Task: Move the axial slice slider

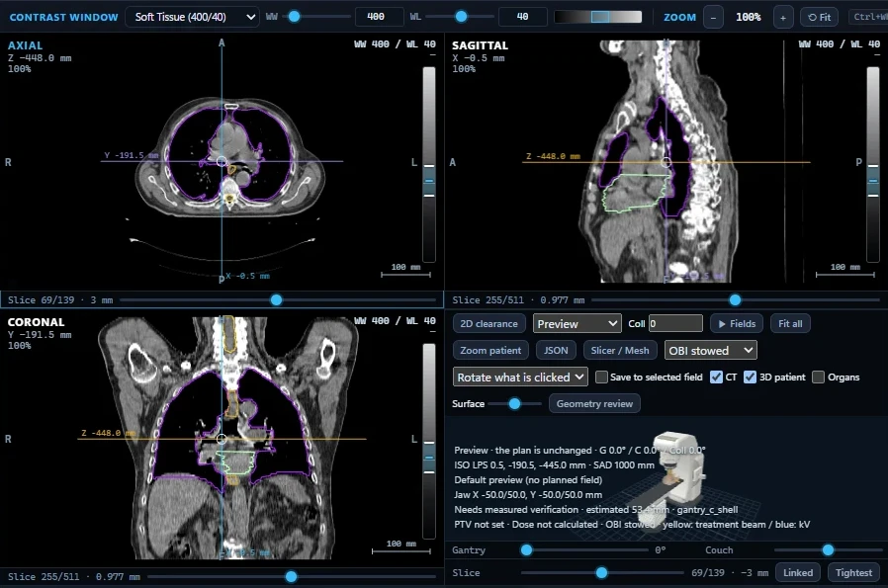Action: (278, 300)
